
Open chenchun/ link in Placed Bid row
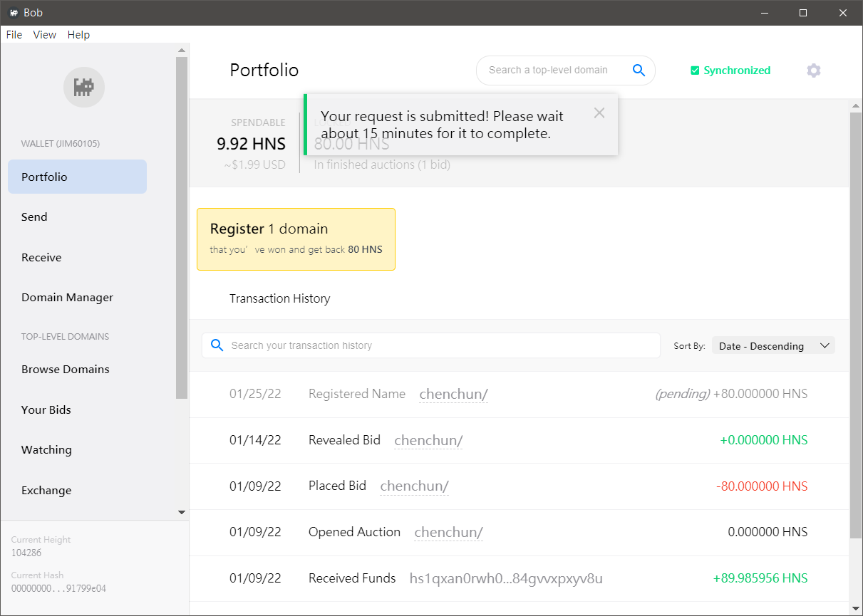click(414, 486)
